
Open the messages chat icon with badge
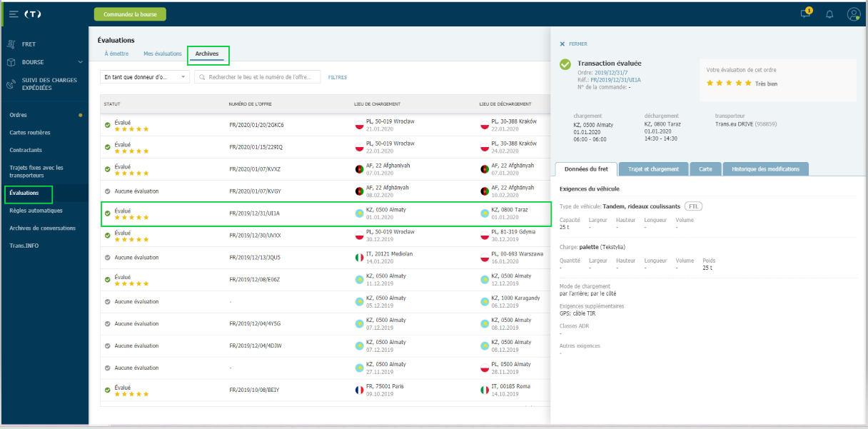[806, 14]
